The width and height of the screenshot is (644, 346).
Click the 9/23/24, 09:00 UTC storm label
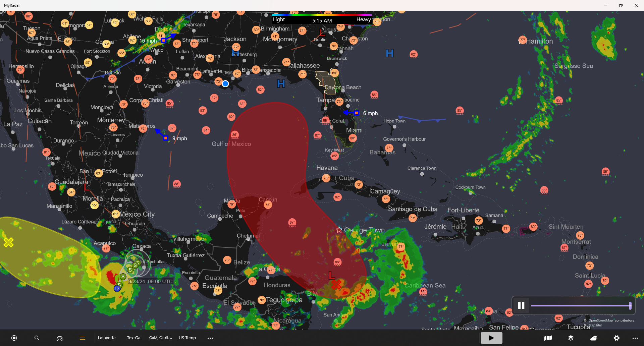click(150, 282)
